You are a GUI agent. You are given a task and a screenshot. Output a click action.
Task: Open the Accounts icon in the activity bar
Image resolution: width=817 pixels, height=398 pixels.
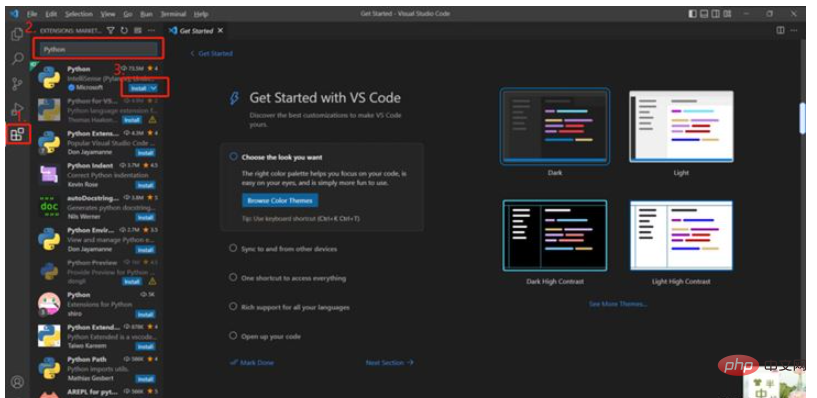point(17,382)
